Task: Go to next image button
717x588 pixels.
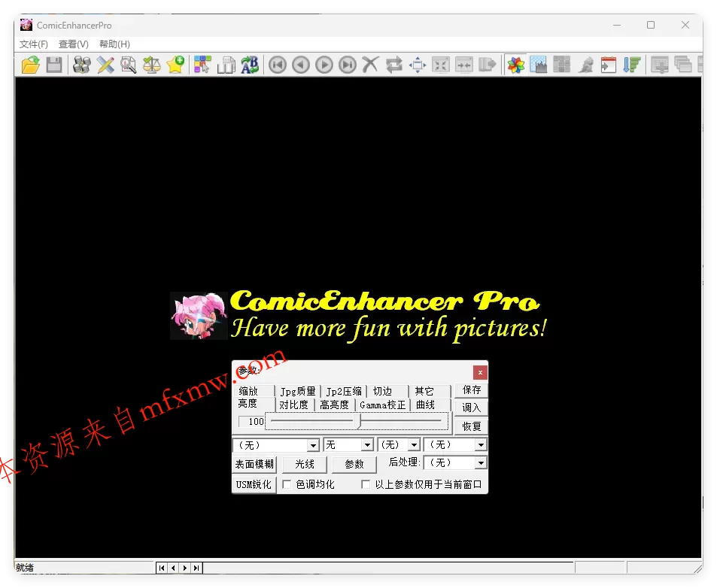Action: click(324, 65)
